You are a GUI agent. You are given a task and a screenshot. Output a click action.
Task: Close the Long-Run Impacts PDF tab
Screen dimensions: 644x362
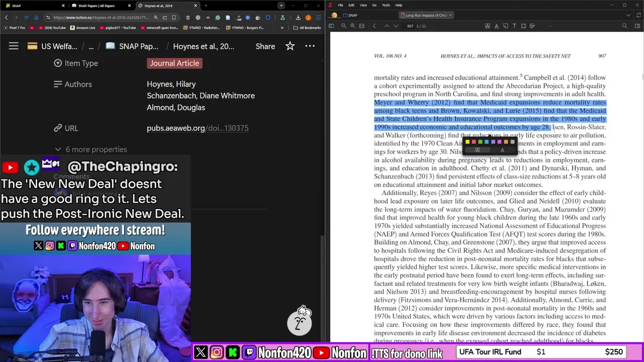point(450,15)
